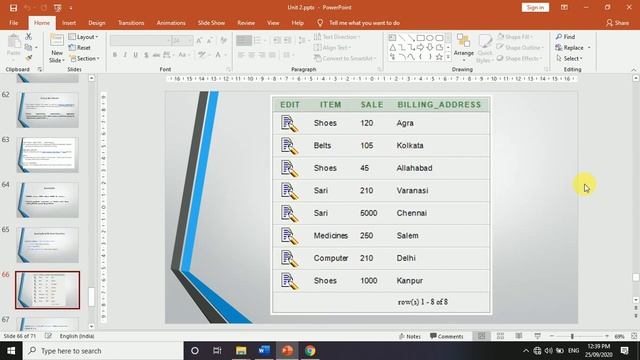This screenshot has height=360, width=640.
Task: Select the right arrow shape
Action: tap(420, 48)
